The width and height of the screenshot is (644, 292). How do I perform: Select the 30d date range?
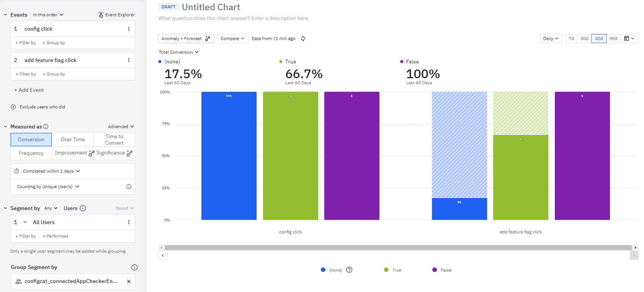coord(584,39)
